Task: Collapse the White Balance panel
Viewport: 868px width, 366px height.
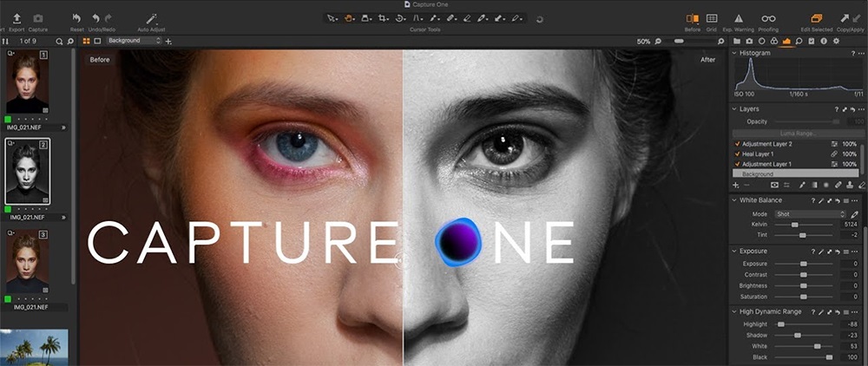Action: pos(734,200)
